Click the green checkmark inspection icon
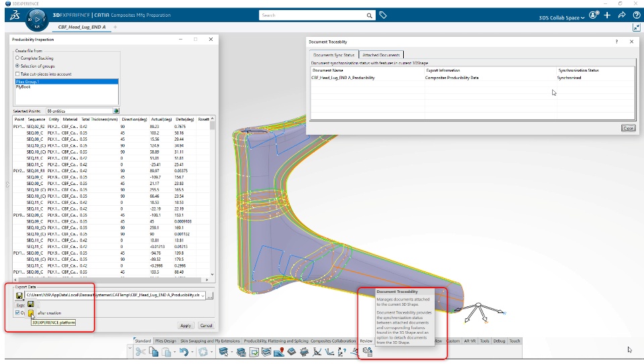This screenshot has width=644, height=364. coord(254,352)
